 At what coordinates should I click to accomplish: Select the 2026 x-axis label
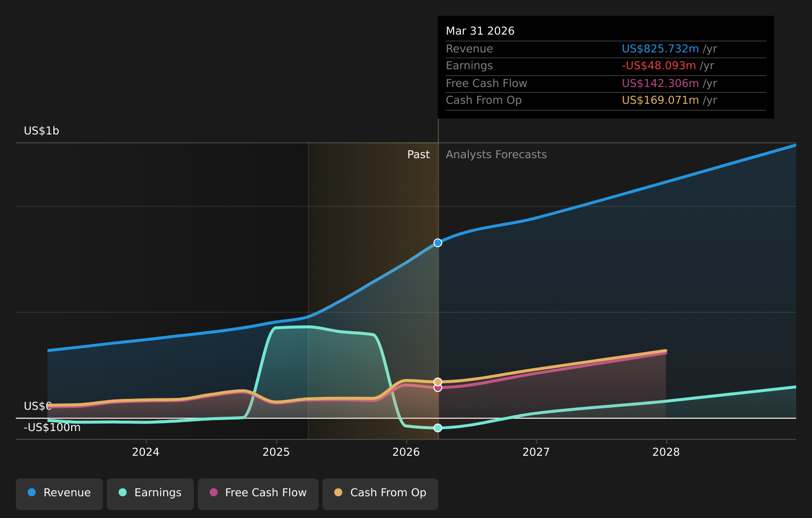(406, 452)
